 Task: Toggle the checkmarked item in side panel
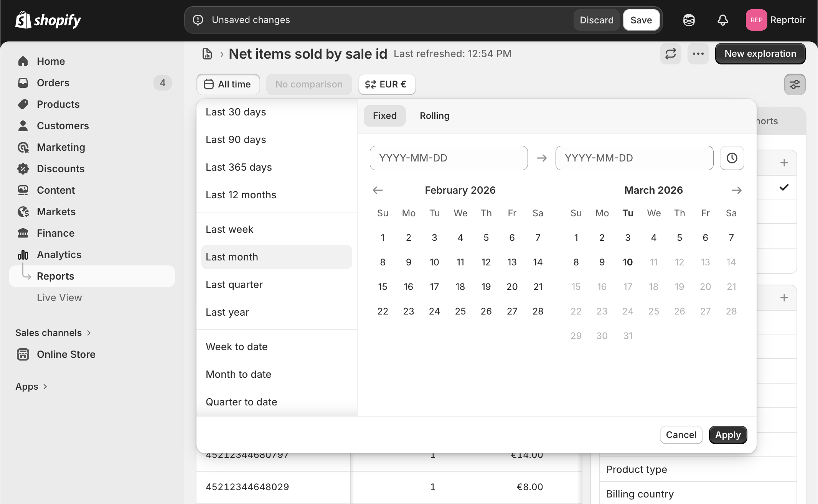coord(784,188)
